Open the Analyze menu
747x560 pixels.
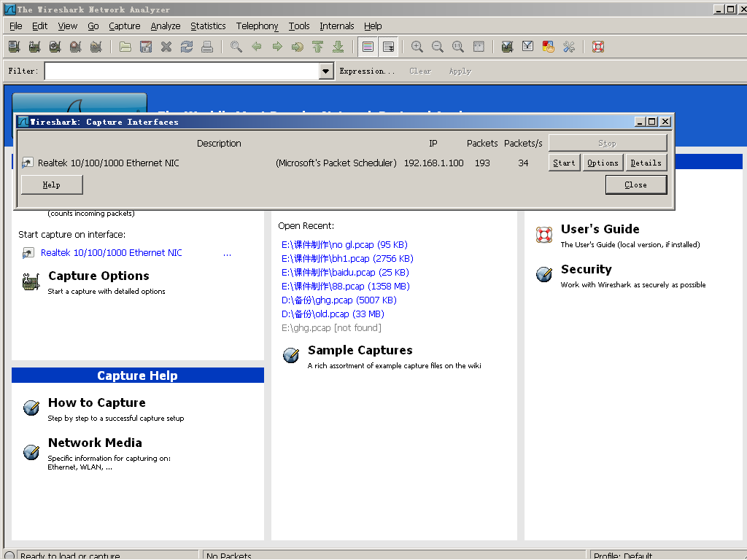pos(166,26)
